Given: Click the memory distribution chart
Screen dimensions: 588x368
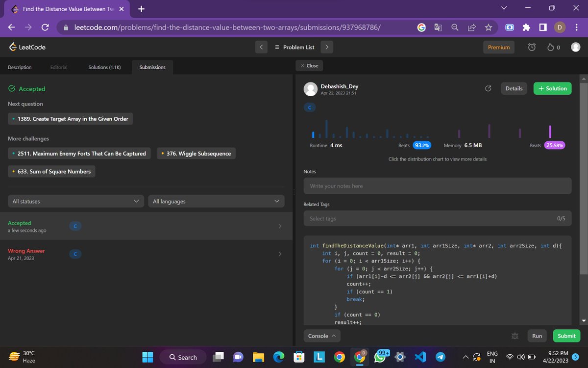Looking at the screenshot, I should point(505,130).
